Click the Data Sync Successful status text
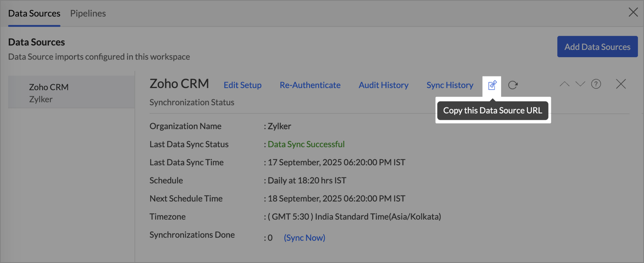The height and width of the screenshot is (263, 644). pos(306,144)
